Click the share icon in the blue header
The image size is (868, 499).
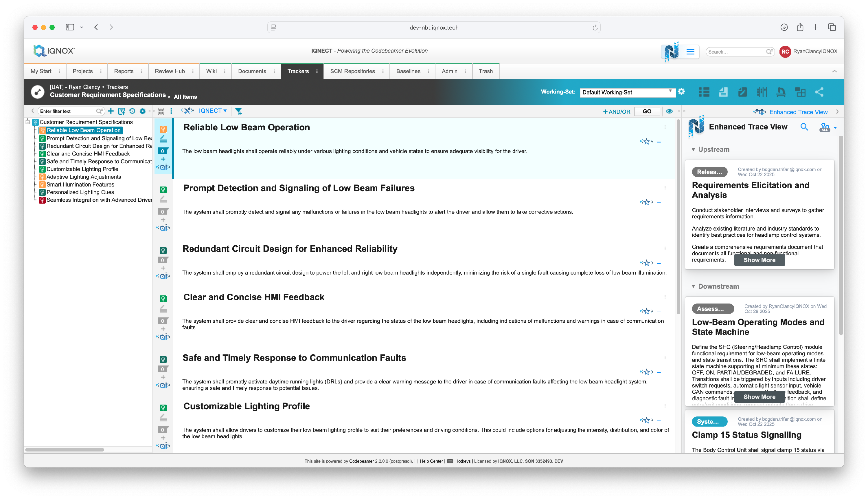[819, 92]
